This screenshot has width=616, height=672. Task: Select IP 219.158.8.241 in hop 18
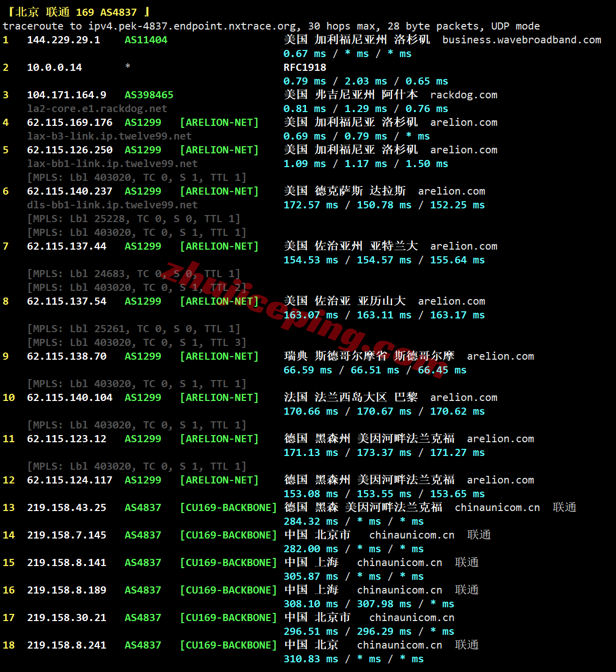click(67, 645)
